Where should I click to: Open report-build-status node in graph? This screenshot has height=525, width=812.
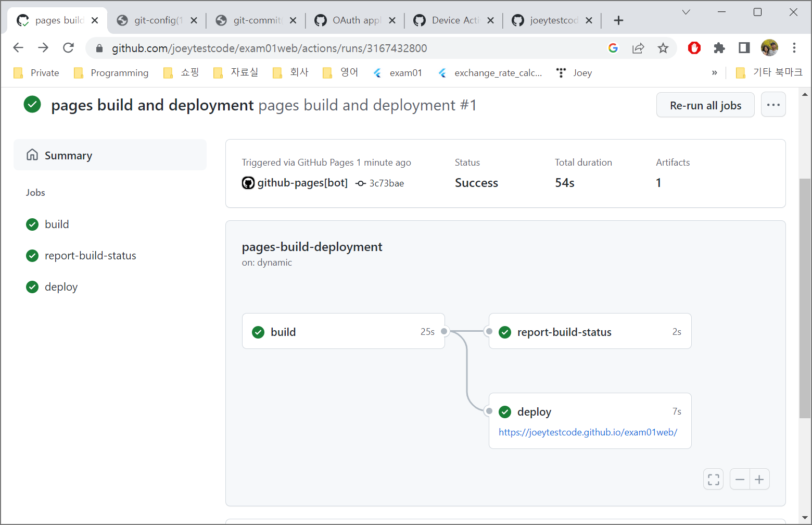(x=590, y=331)
